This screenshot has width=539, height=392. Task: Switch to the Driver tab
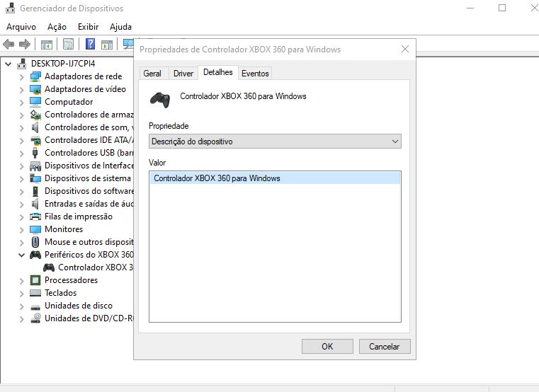[x=183, y=74]
